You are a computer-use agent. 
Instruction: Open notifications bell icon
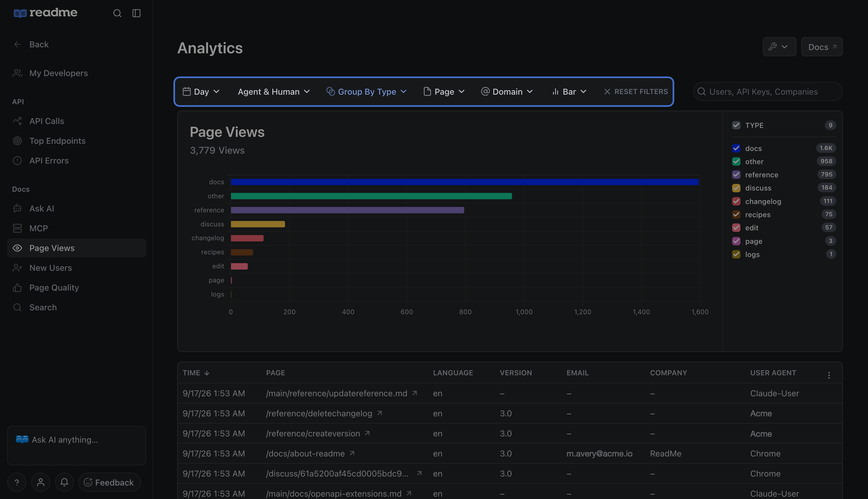point(64,482)
